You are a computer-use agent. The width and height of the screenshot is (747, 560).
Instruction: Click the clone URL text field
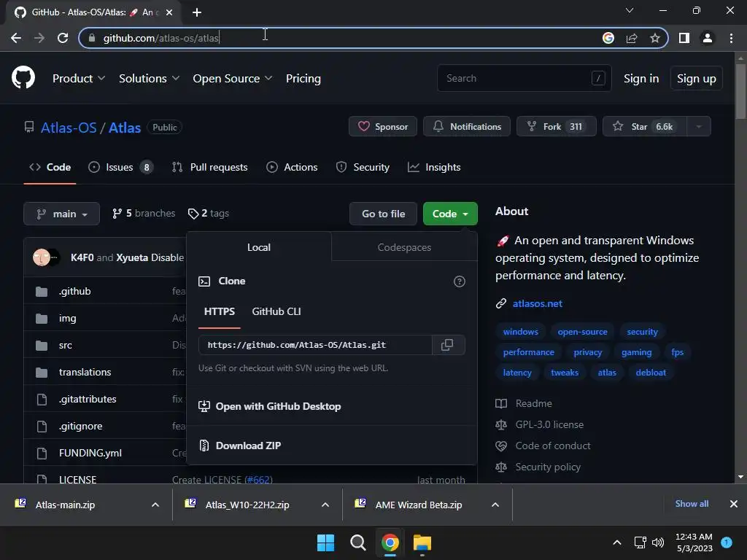pos(315,345)
